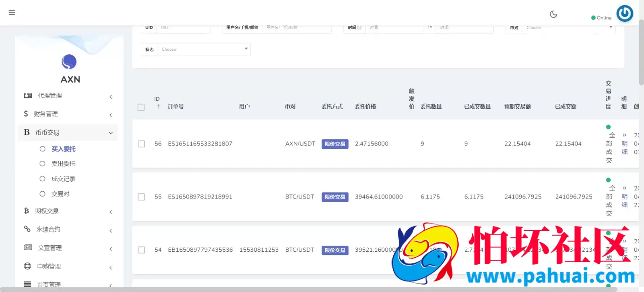This screenshot has height=292, width=644.
Task: Click 限价交易 badge for order 54
Action: 335,250
